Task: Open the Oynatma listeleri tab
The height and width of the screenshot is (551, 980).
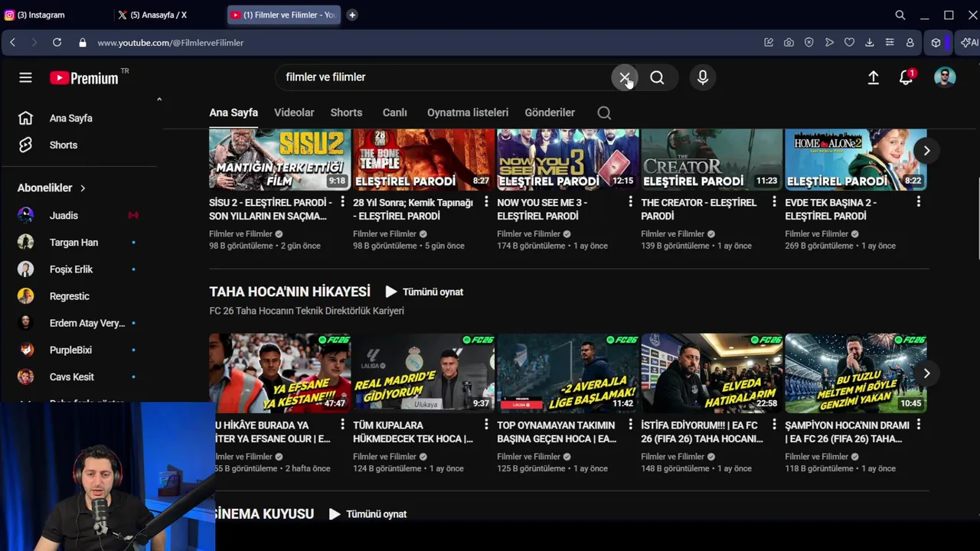Action: pos(468,112)
